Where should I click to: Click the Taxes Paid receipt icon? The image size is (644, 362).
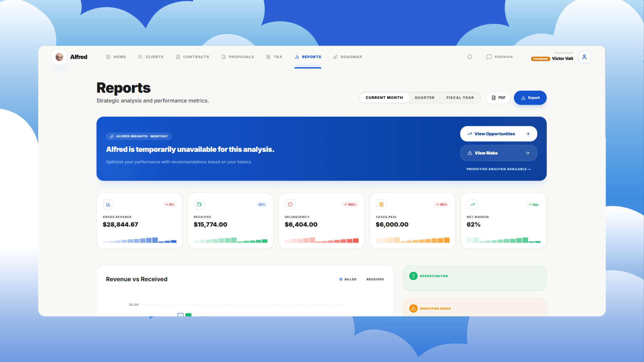coord(381,204)
